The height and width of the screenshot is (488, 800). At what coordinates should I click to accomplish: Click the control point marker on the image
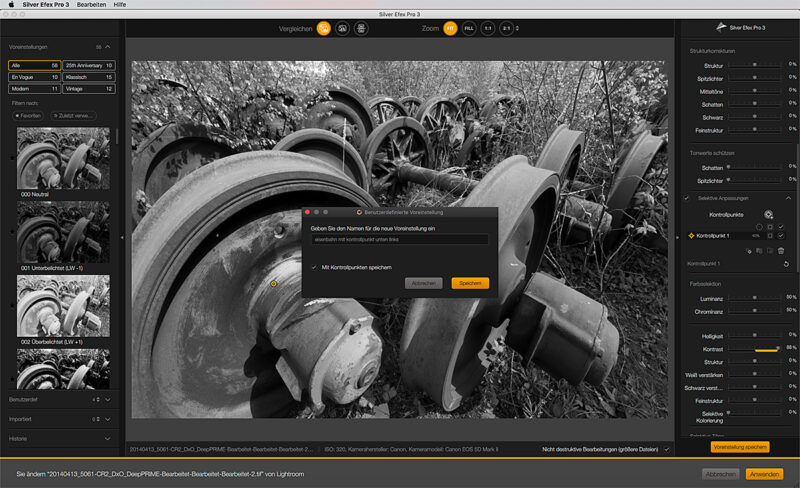[x=273, y=283]
